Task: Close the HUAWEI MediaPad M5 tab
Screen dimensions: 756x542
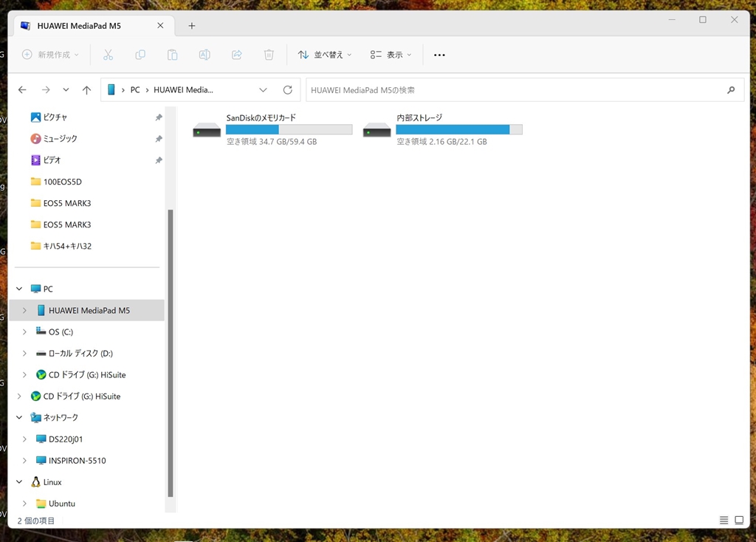Action: point(160,26)
